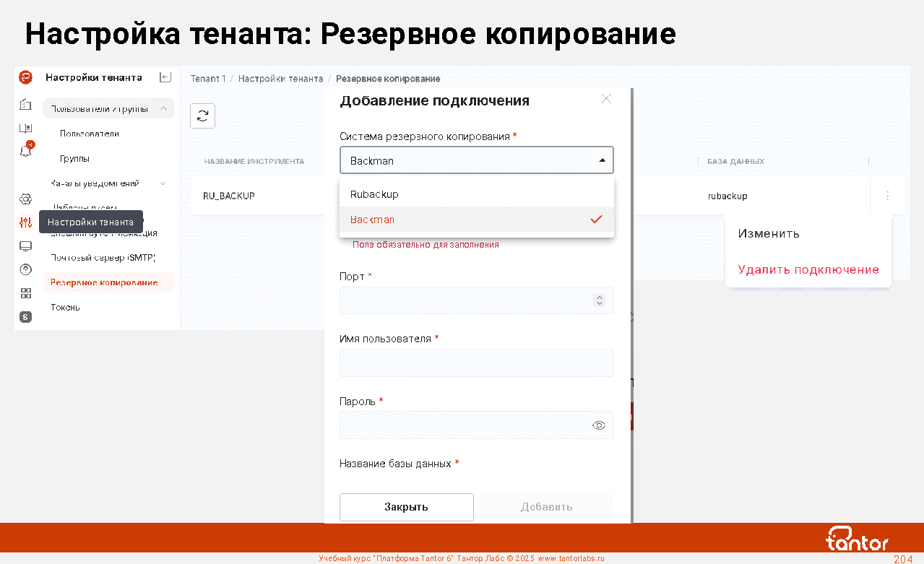The width and height of the screenshot is (924, 564).
Task: Click the Закрыть button
Action: 406,507
